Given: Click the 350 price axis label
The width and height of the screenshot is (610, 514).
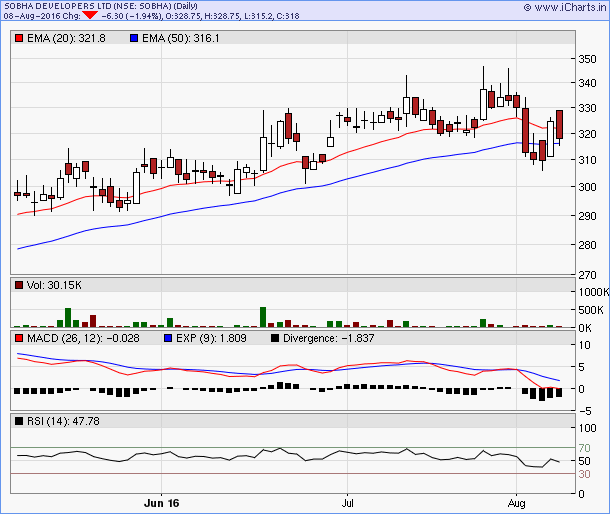Looking at the screenshot, I should pyautogui.click(x=587, y=59).
